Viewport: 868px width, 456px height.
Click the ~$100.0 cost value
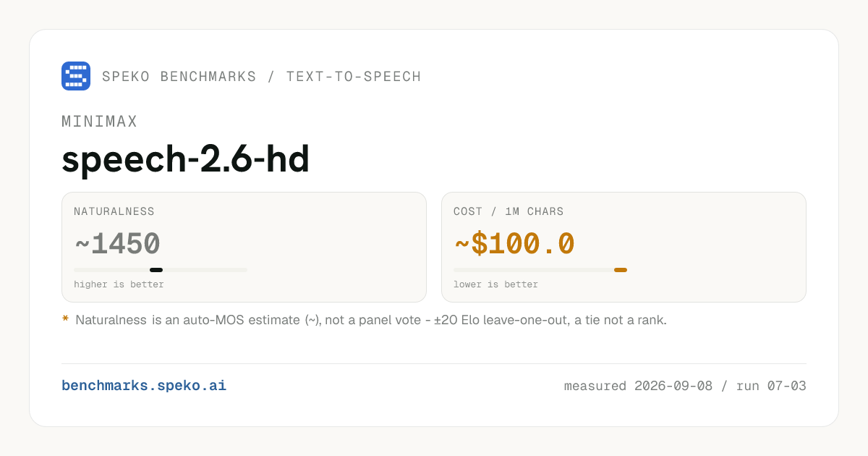514,245
